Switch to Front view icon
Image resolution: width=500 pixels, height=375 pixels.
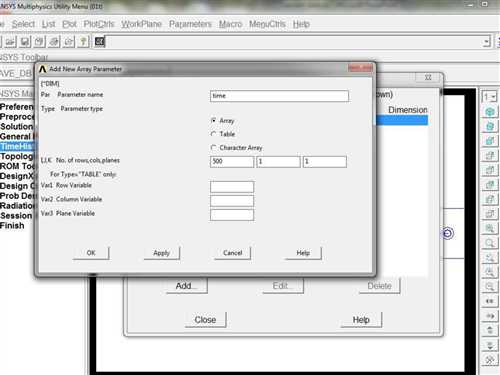490,141
